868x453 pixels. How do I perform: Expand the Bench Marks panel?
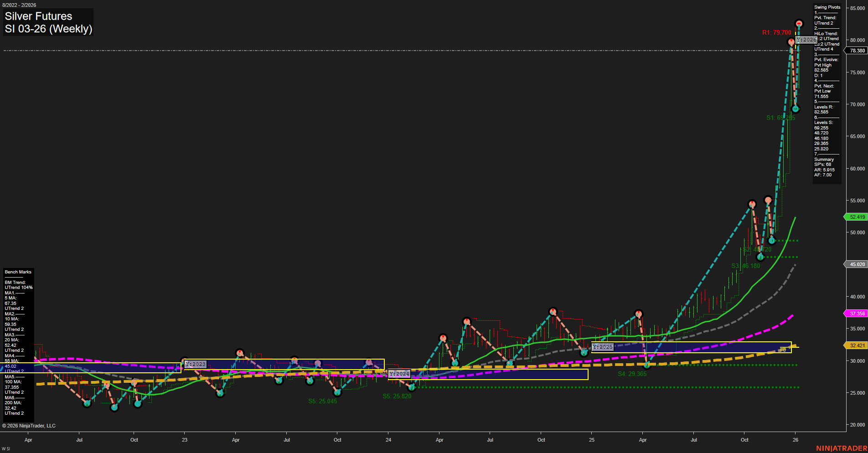(18, 272)
